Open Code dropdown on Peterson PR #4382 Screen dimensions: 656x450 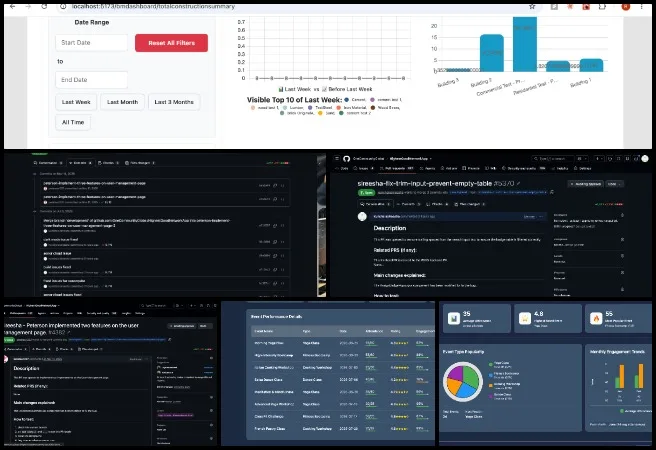pyautogui.click(x=204, y=326)
